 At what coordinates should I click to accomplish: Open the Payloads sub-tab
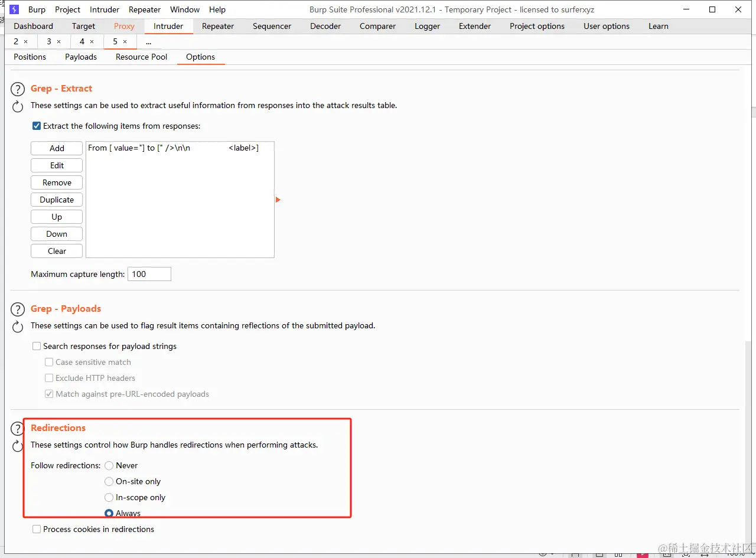coord(81,57)
